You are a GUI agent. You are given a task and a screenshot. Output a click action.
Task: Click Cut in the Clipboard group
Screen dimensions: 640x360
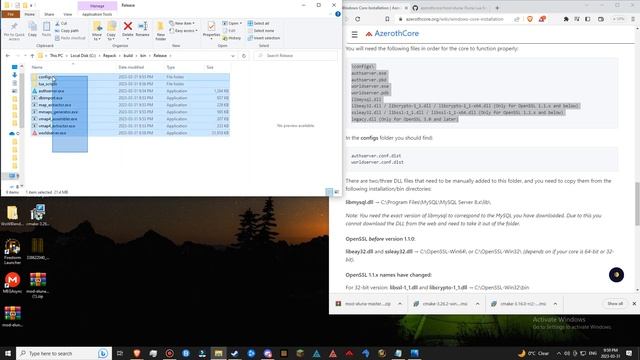pyautogui.click(x=61, y=24)
